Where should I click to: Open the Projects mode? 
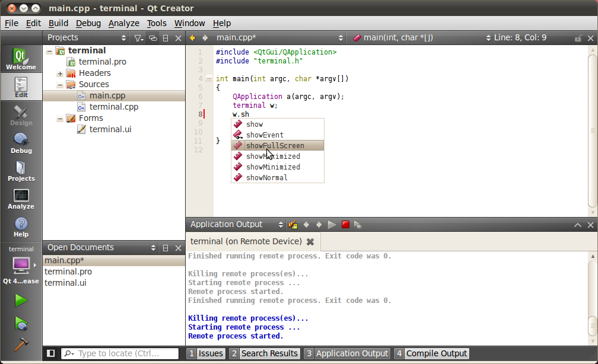21,171
